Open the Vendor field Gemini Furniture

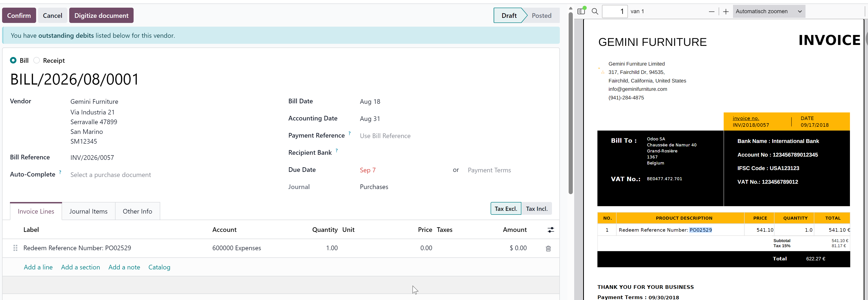94,101
